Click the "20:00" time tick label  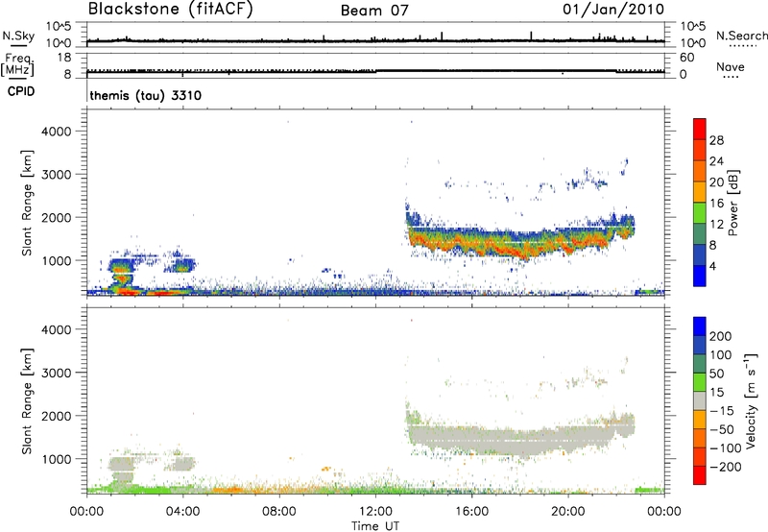point(567,512)
